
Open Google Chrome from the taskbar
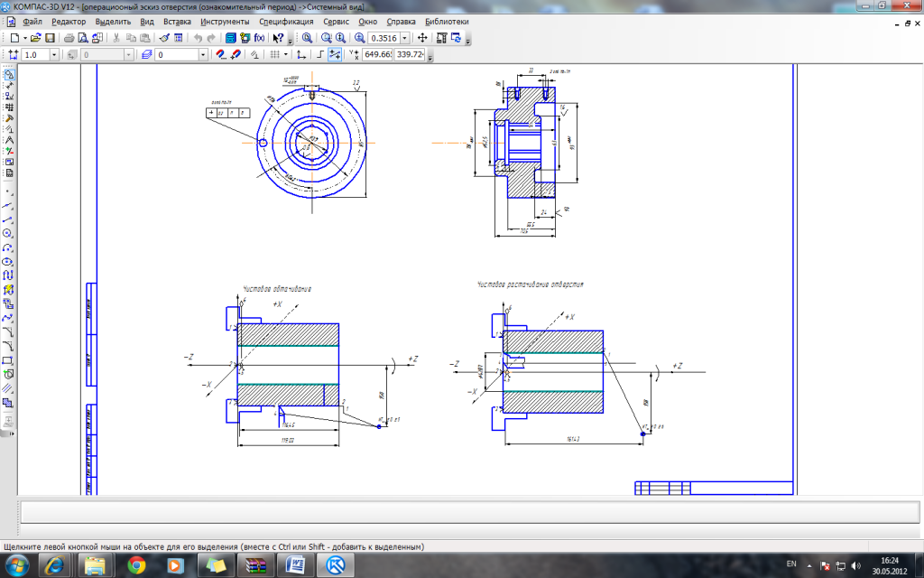[x=136, y=565]
